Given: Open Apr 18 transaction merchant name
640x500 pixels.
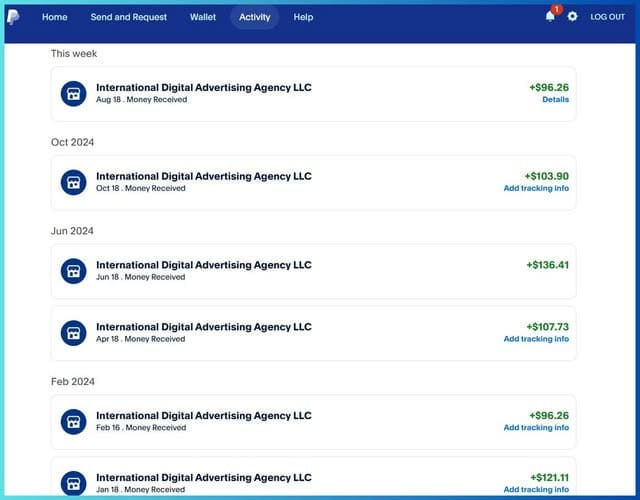Looking at the screenshot, I should click(x=204, y=327).
